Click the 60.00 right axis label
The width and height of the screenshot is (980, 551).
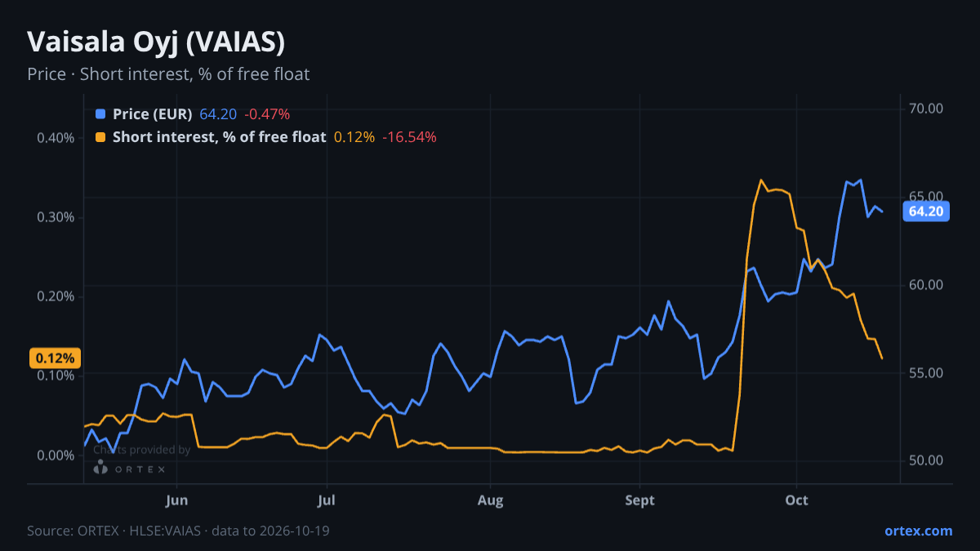click(x=926, y=285)
